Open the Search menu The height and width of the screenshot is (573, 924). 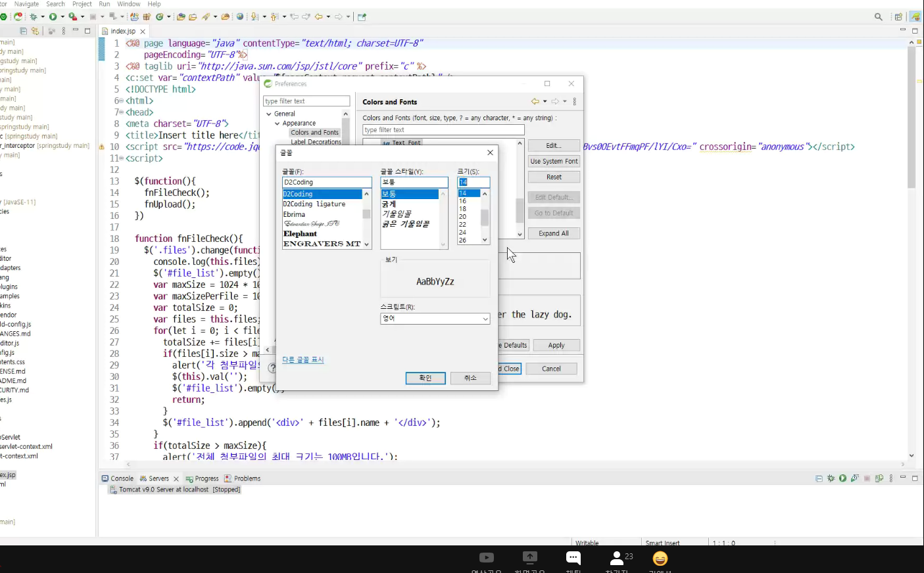click(55, 4)
